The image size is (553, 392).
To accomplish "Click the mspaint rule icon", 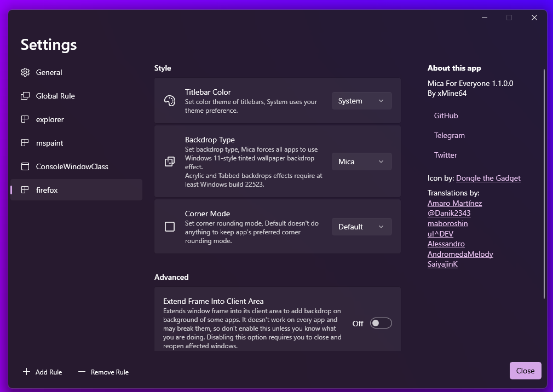I will (x=25, y=142).
